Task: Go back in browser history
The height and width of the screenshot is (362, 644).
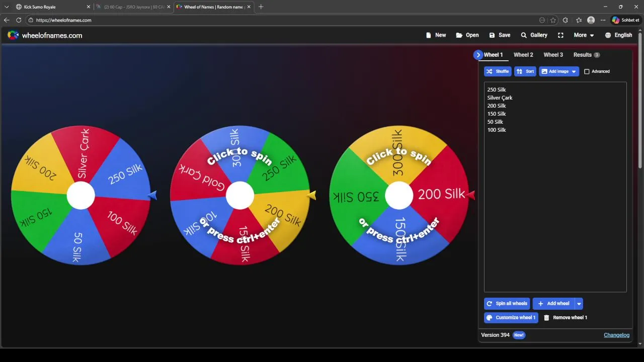Action: (7, 20)
